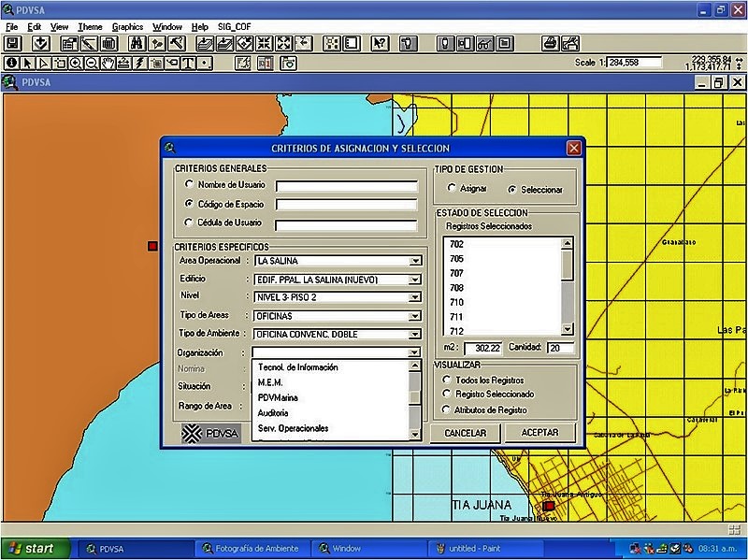Click the context Help arrow-question icon
748x560 pixels.
(380, 44)
